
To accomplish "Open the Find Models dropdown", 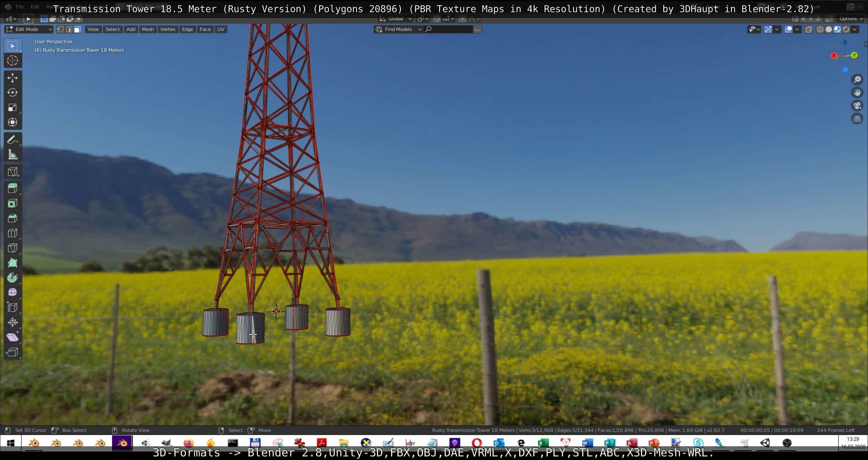I will click(x=398, y=29).
